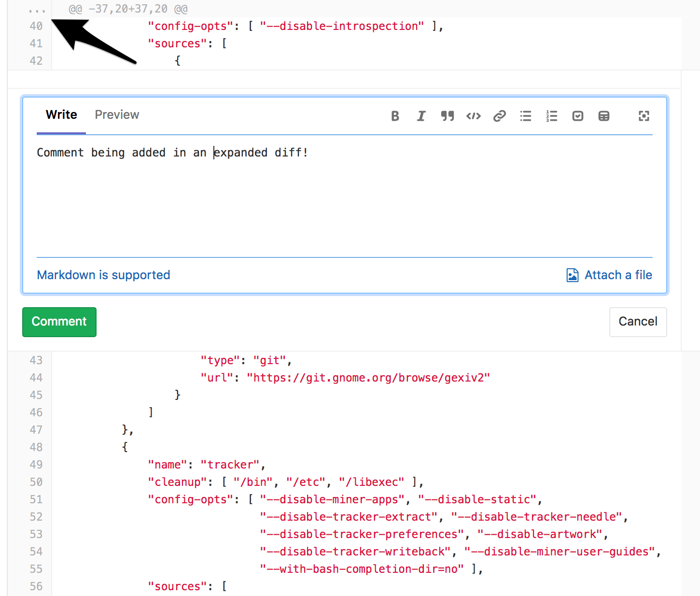Insert a table into the comment
This screenshot has width=700, height=596.
point(603,116)
